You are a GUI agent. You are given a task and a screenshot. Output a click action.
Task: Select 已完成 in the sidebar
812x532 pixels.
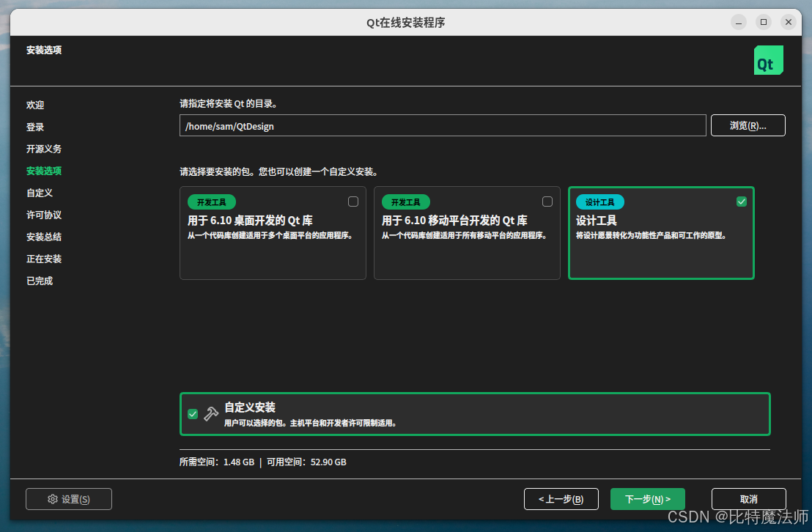(x=39, y=281)
